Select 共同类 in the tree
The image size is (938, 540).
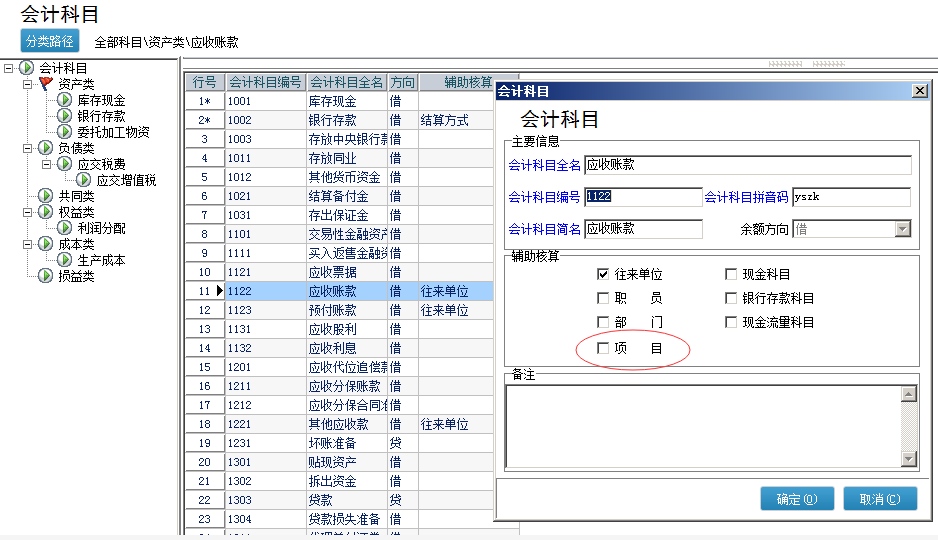[76, 196]
